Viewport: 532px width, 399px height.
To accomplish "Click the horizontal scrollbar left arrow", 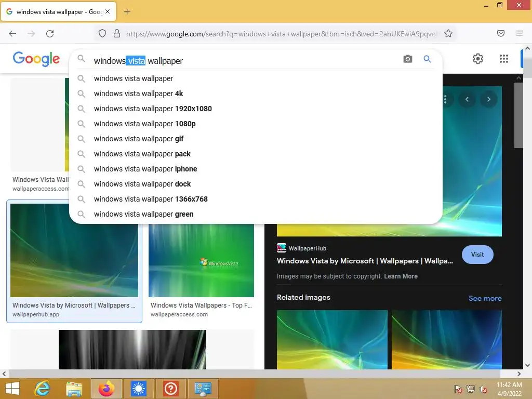I will click(x=4, y=374).
